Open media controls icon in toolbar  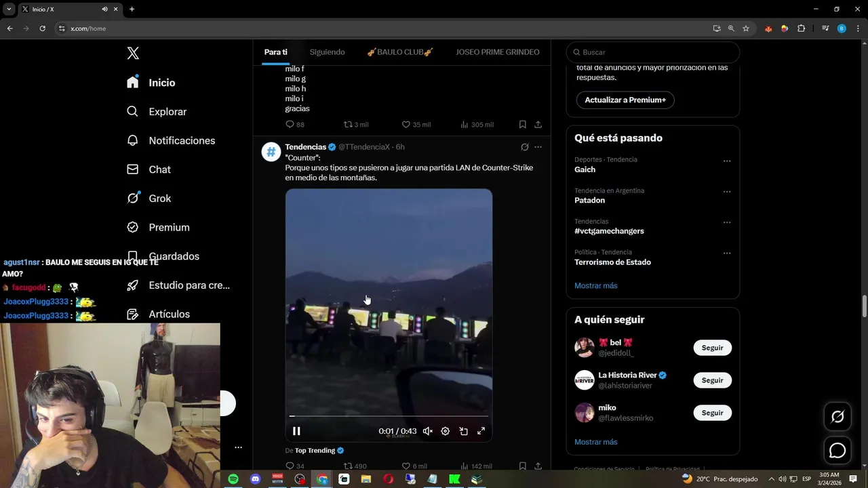coord(825,28)
